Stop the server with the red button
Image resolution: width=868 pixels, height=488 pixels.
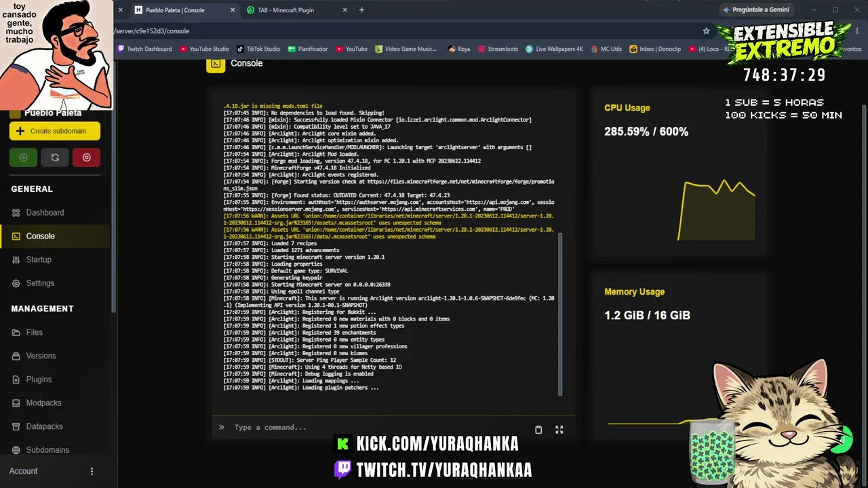click(x=87, y=157)
